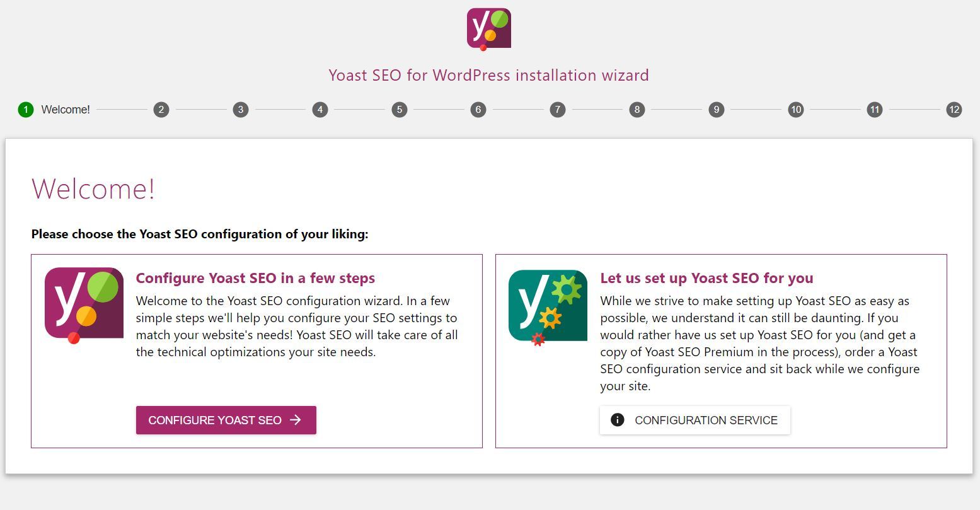Click the arrow icon on Configure Yoast SEO
This screenshot has width=980, height=510.
296,420
